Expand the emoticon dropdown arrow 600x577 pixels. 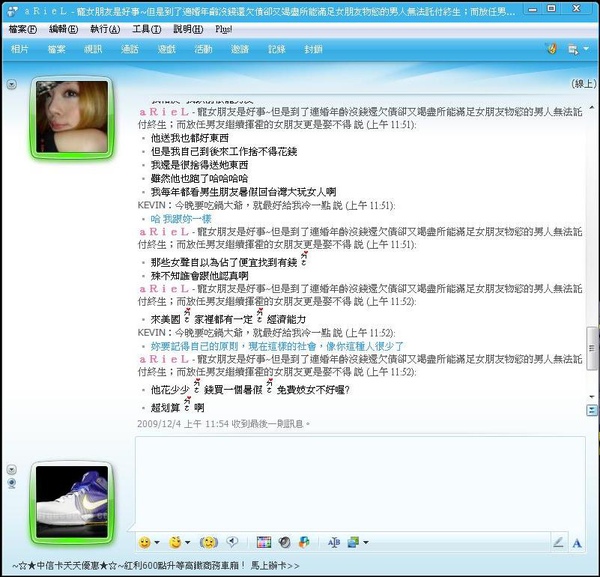157,543
